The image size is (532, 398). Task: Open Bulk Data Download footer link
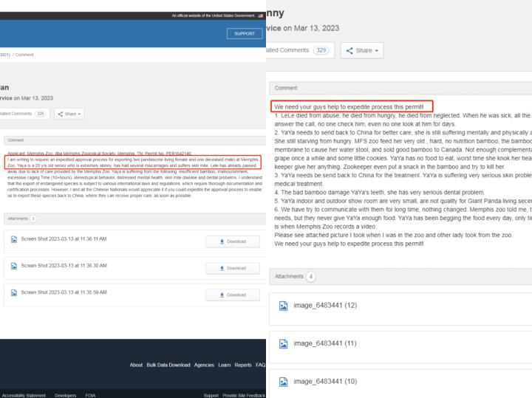pyautogui.click(x=168, y=365)
